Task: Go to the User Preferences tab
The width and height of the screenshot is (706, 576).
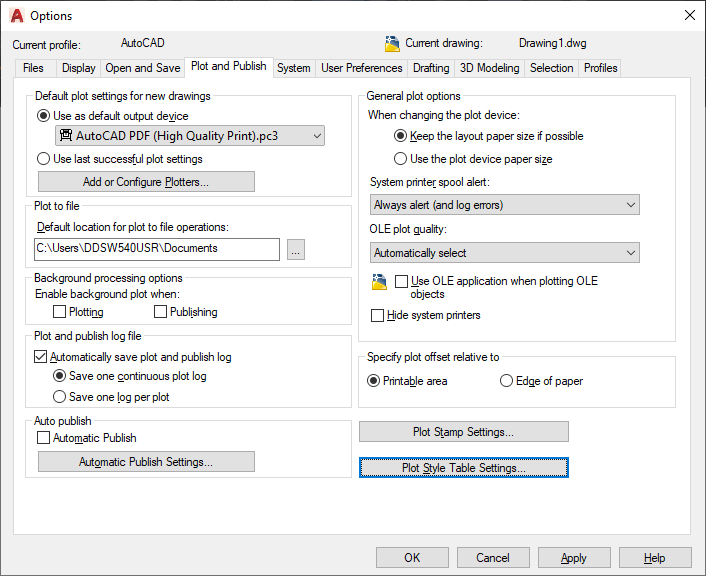Action: click(362, 68)
